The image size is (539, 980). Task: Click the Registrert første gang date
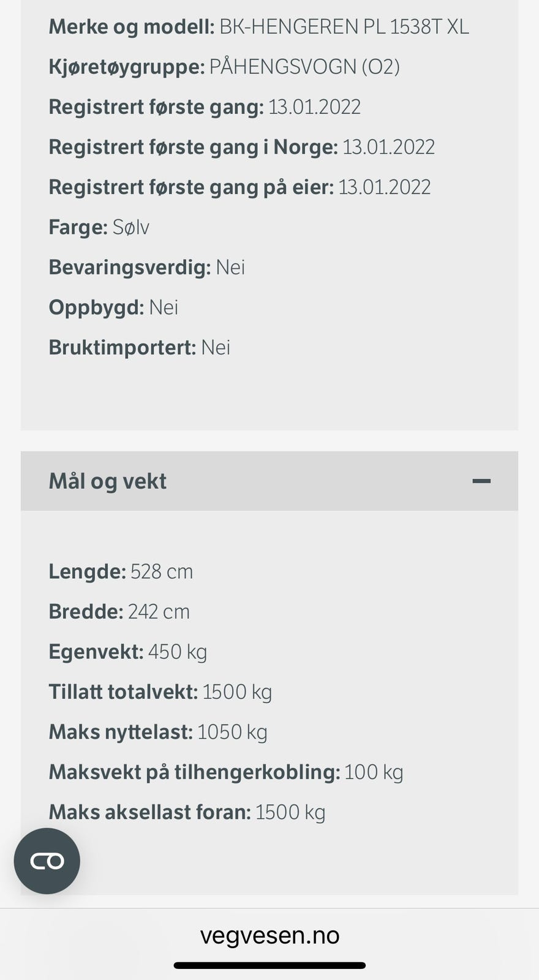(314, 107)
